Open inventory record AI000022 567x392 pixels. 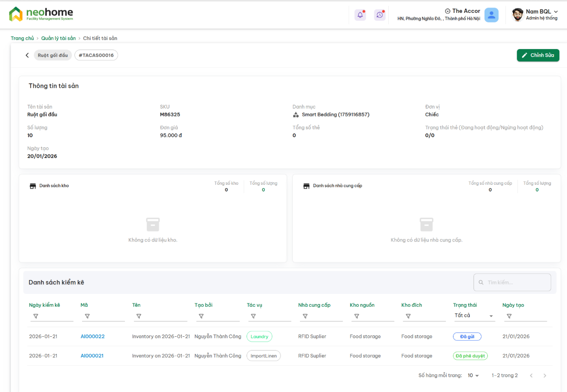[x=93, y=336]
